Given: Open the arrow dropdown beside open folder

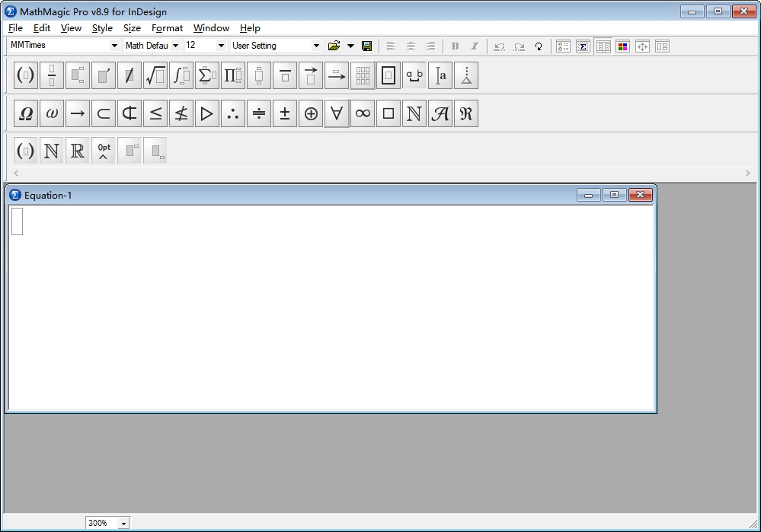Looking at the screenshot, I should point(350,46).
